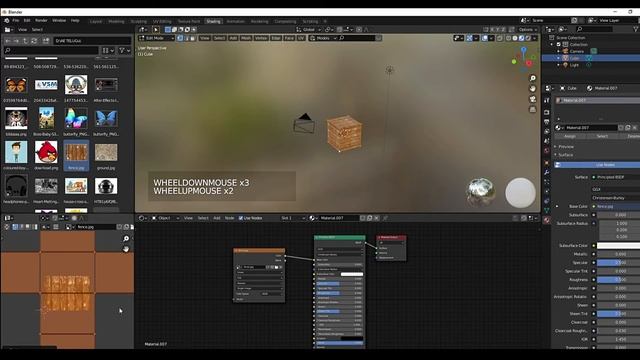
Task: Click the material Select button
Action: (x=602, y=136)
